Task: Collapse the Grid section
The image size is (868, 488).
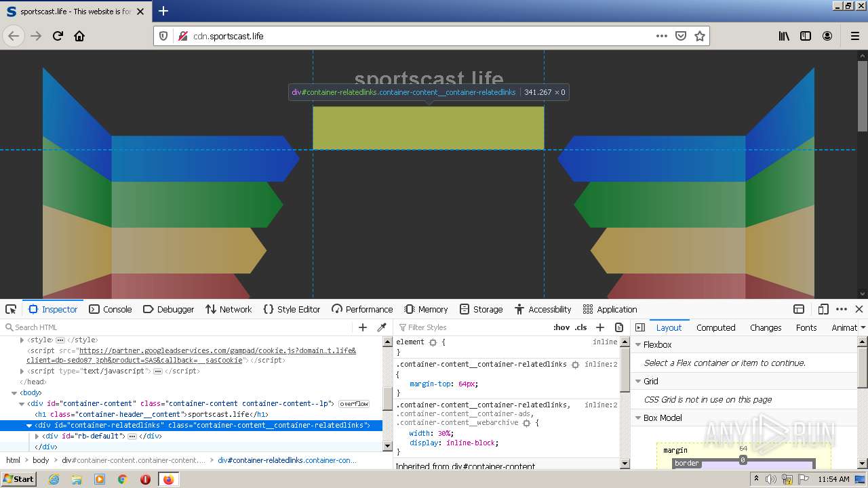Action: point(638,382)
